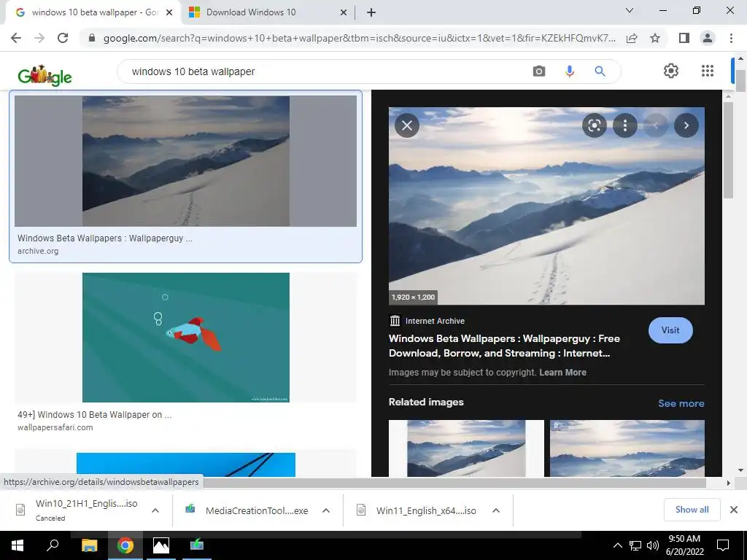Close the image preview panel
Viewport: 747px width, 560px height.
pyautogui.click(x=407, y=125)
